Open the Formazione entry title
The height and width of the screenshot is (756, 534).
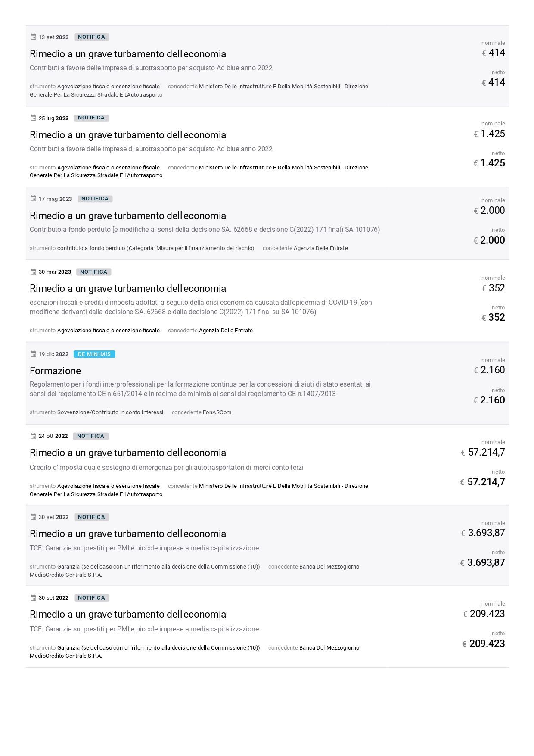[x=55, y=371]
